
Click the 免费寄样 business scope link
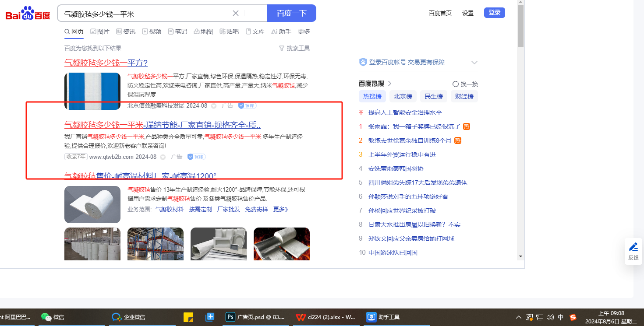click(x=256, y=209)
